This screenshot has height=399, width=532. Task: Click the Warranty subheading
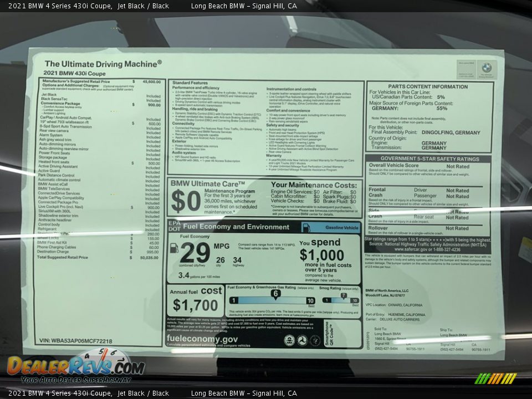pyautogui.click(x=273, y=156)
